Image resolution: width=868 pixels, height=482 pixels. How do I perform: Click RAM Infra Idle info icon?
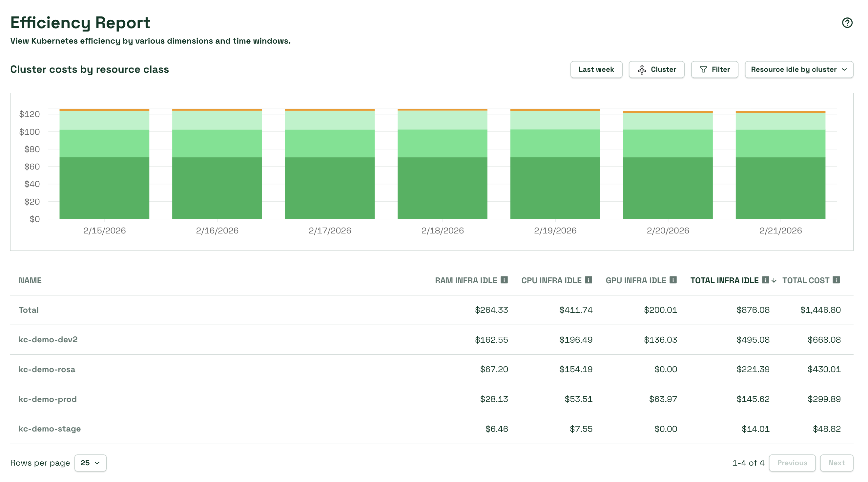tap(504, 280)
